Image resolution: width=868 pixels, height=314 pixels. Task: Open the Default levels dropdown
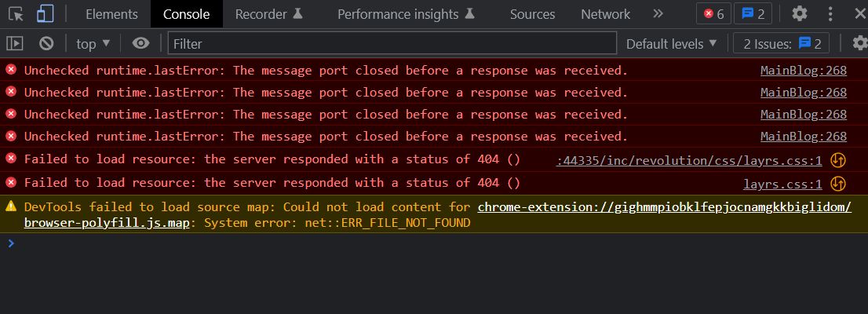tap(672, 44)
